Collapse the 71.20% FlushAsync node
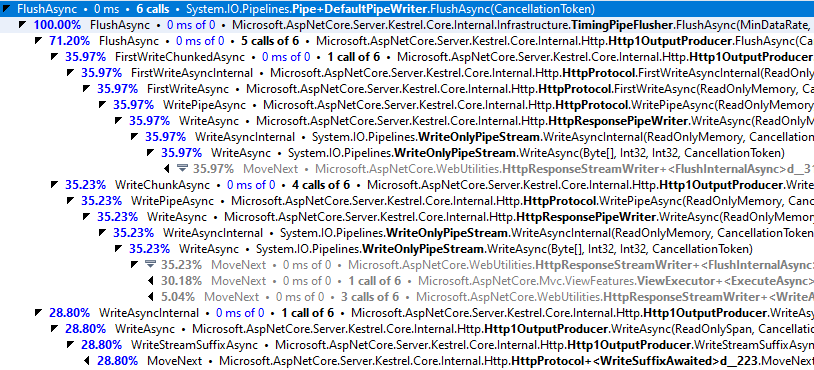This screenshot has width=814, height=370. [x=38, y=40]
